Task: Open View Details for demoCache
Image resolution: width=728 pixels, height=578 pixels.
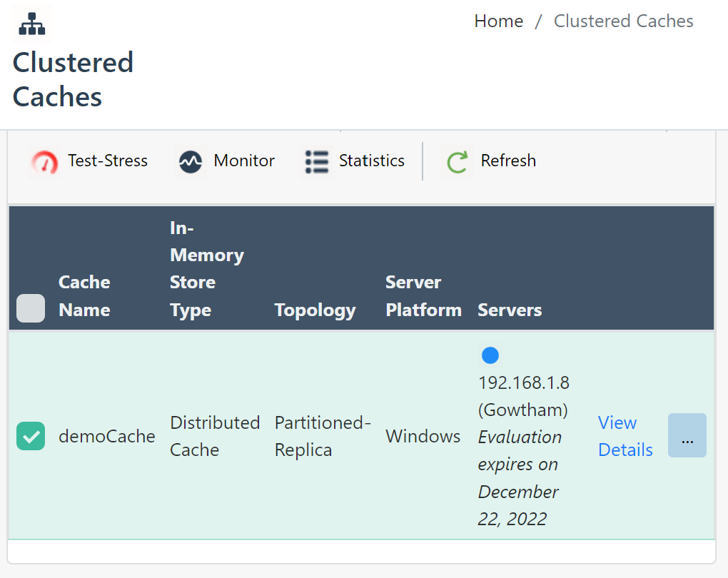Action: tap(625, 436)
